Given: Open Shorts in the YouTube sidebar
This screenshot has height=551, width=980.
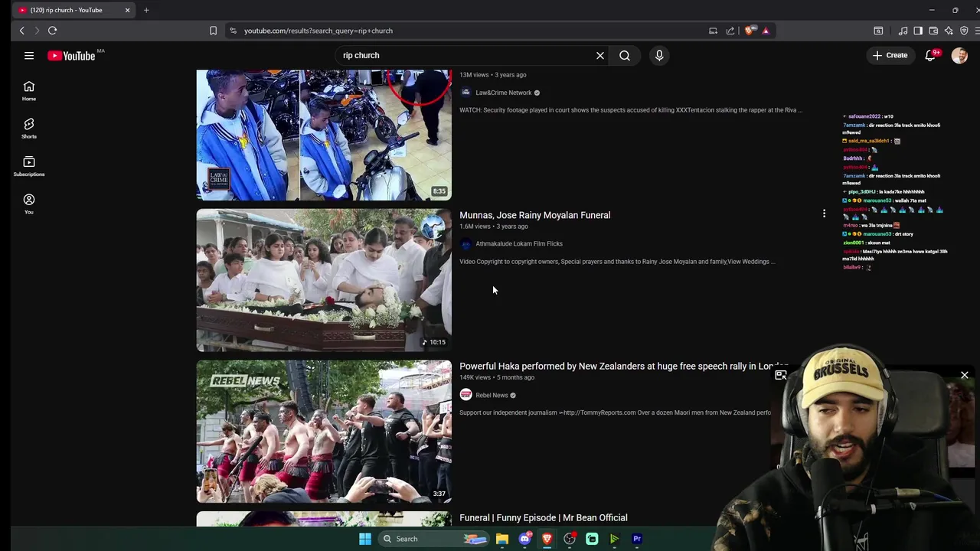Looking at the screenshot, I should pos(29,128).
